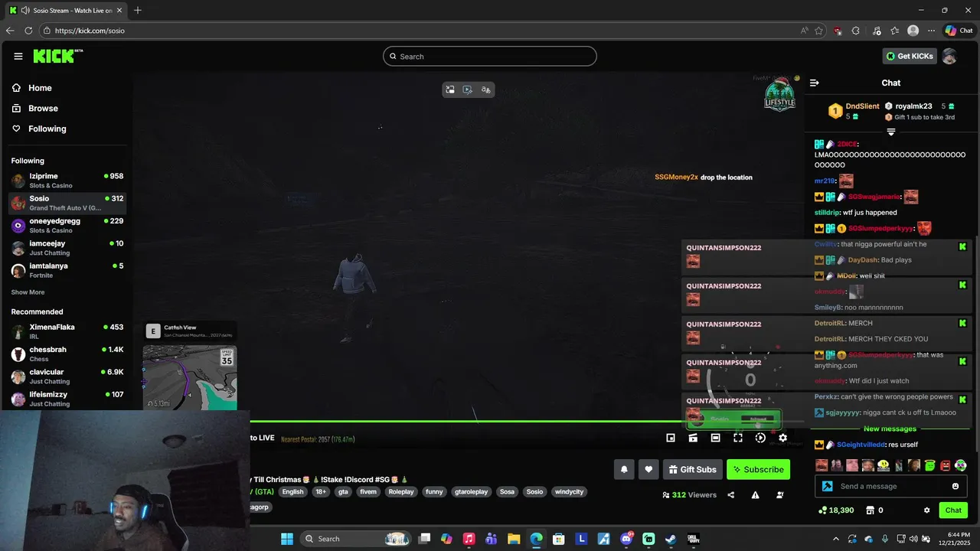Open the playback speed control
980x551 pixels.
[760, 438]
